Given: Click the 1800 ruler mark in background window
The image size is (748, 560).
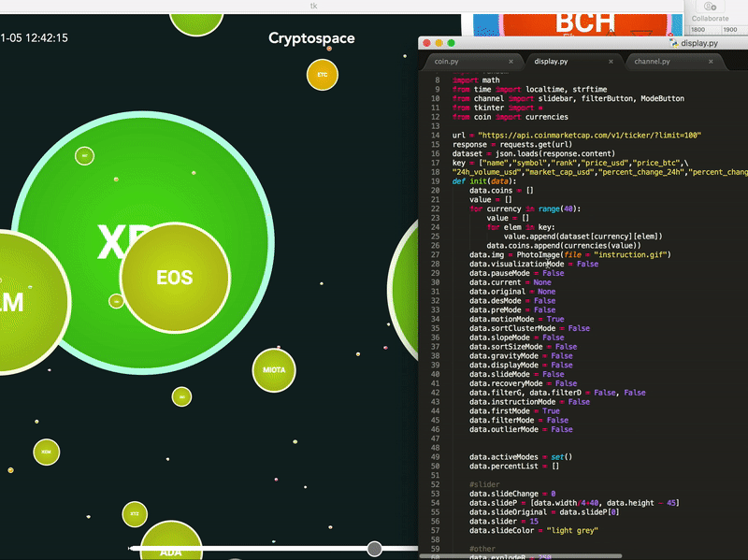Looking at the screenshot, I should pyautogui.click(x=698, y=30).
